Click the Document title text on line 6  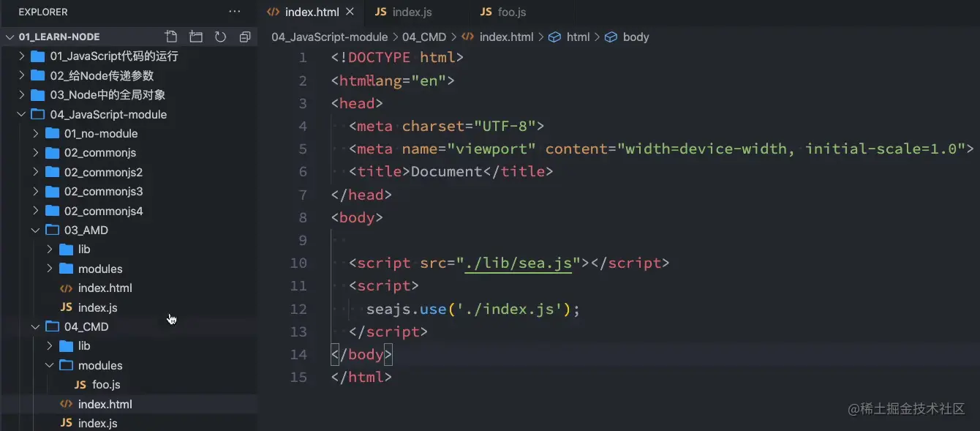[x=447, y=172]
